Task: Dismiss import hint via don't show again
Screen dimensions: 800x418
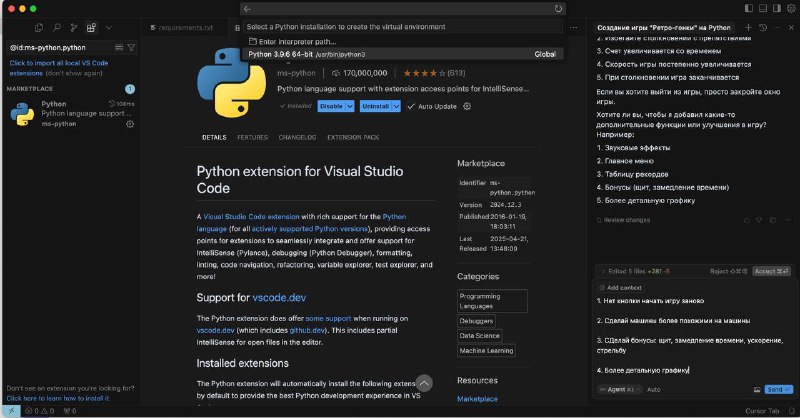Action: [74, 73]
